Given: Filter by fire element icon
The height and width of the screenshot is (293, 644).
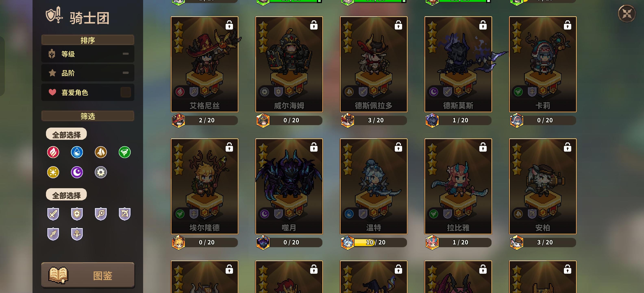Looking at the screenshot, I should (x=53, y=152).
